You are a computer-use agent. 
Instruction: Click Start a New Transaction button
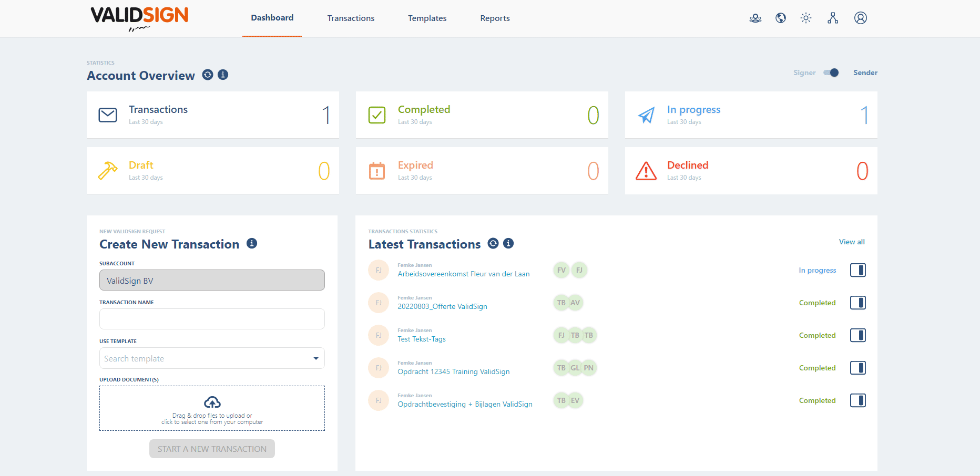point(212,449)
